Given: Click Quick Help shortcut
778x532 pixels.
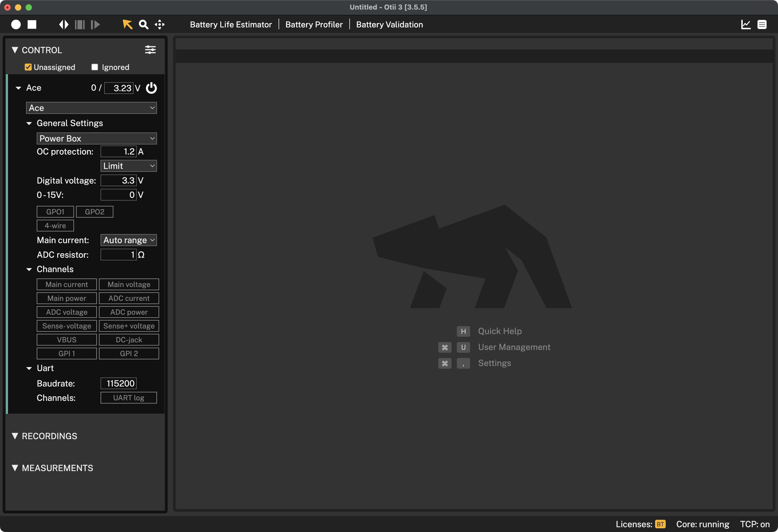Looking at the screenshot, I should pyautogui.click(x=499, y=331).
